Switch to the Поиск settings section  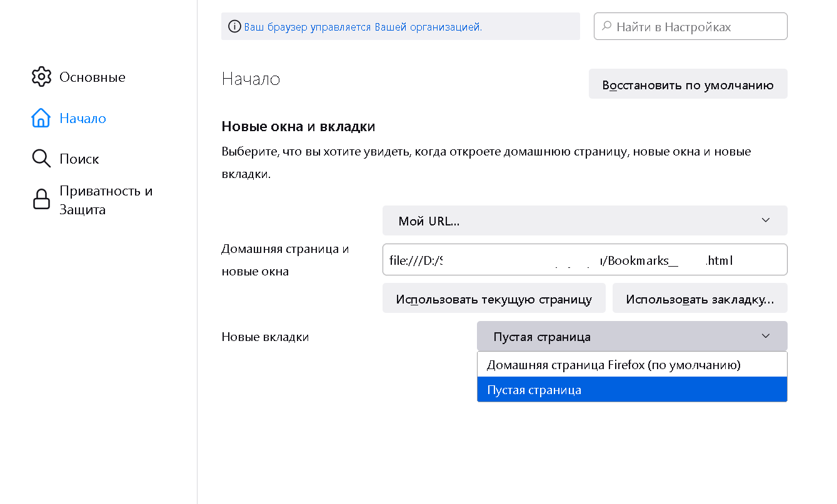[x=79, y=159]
